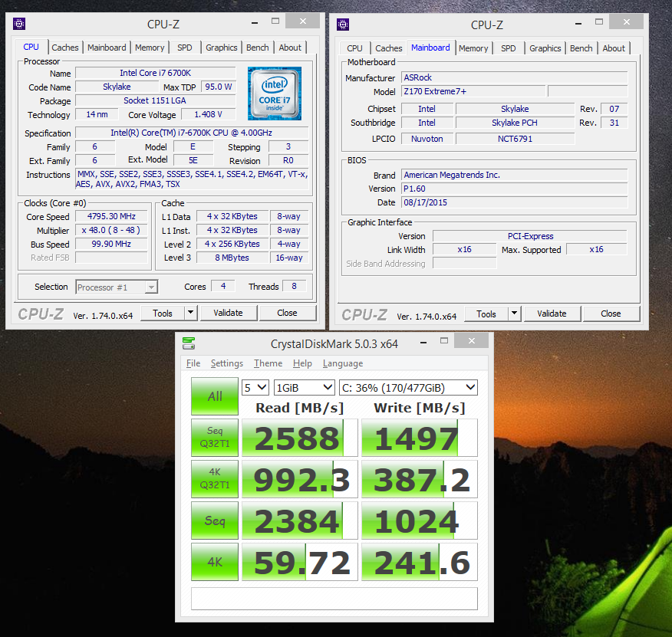This screenshot has width=672, height=637.
Task: Start the Seq Q32T1 benchmark test
Action: coord(215,438)
